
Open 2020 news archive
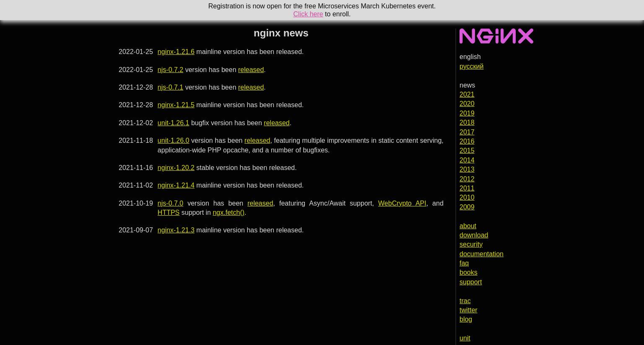tap(467, 103)
